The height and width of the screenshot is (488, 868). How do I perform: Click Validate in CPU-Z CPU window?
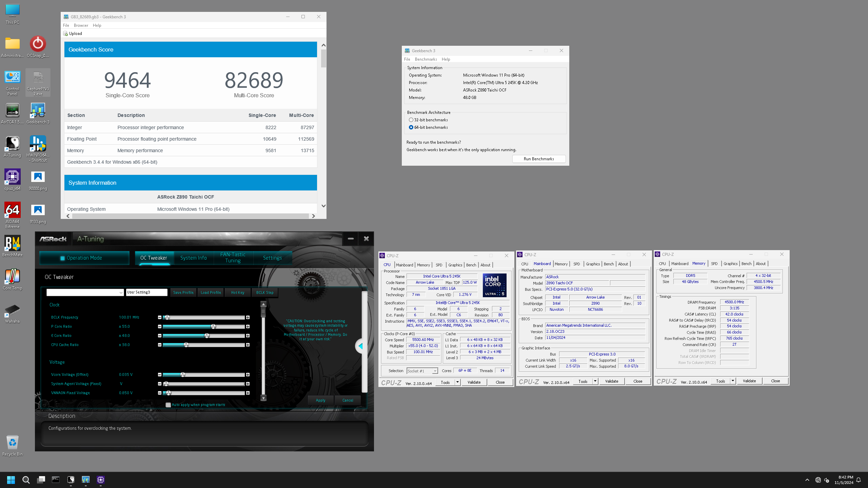pyautogui.click(x=474, y=382)
